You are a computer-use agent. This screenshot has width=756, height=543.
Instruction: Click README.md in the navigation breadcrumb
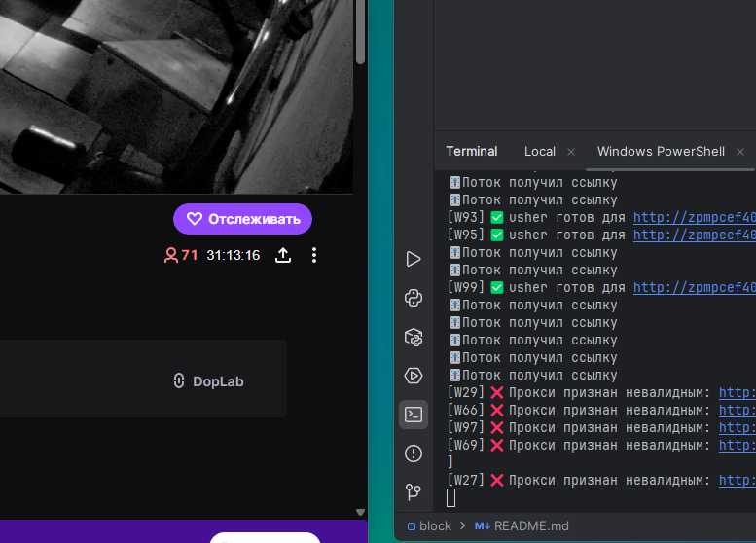tap(530, 526)
